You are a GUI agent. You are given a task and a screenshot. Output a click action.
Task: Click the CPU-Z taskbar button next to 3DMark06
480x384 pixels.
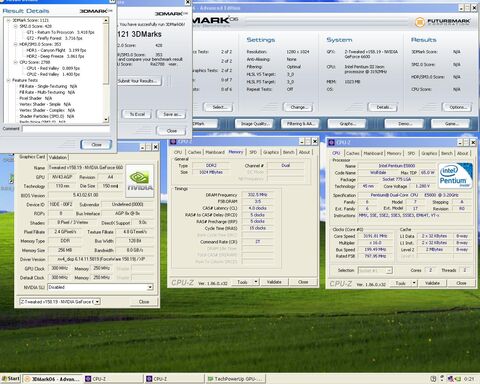point(112,379)
